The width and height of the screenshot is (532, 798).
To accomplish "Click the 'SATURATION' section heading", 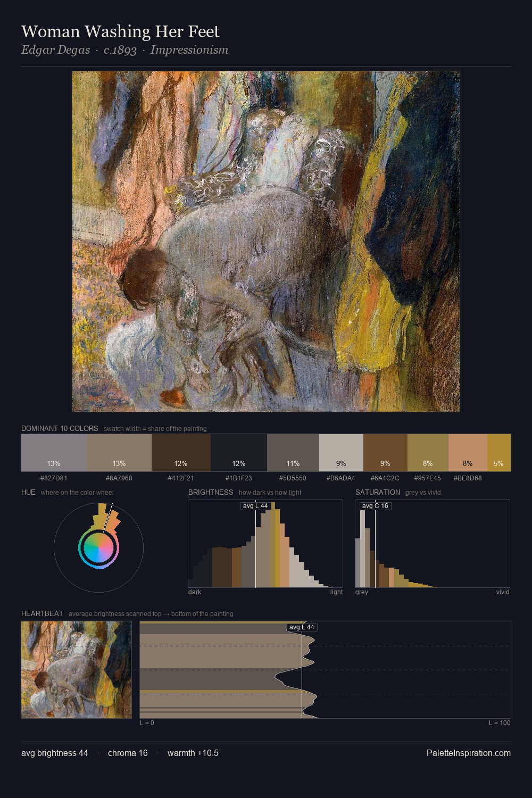I will (378, 492).
